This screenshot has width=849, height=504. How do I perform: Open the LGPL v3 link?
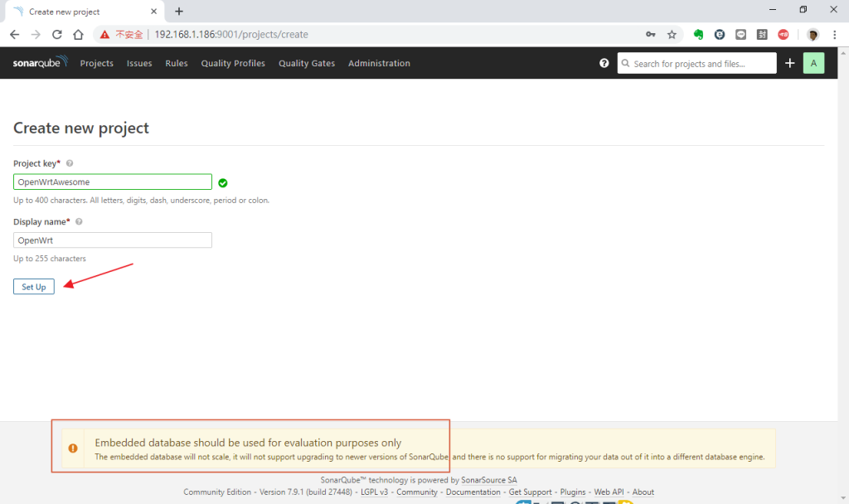(374, 492)
